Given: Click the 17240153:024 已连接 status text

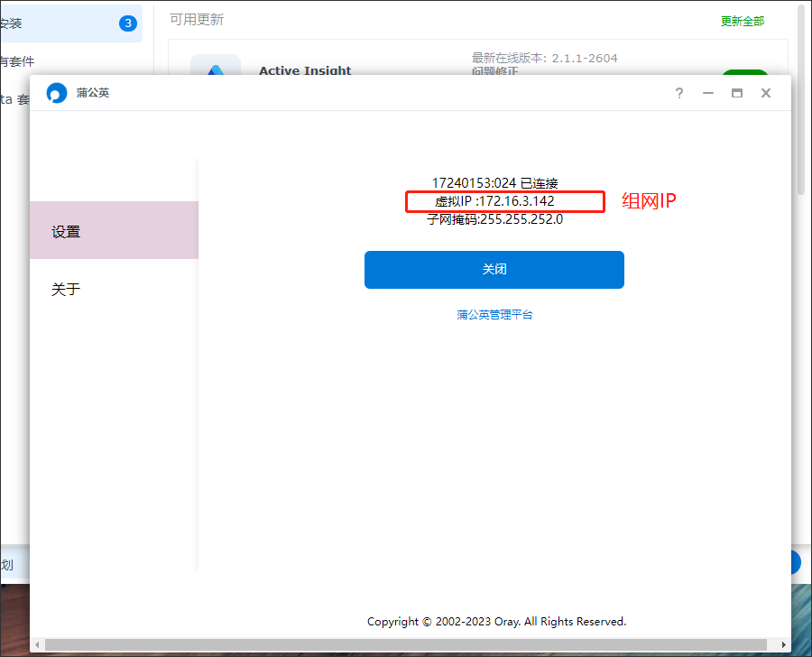Looking at the screenshot, I should click(x=494, y=183).
